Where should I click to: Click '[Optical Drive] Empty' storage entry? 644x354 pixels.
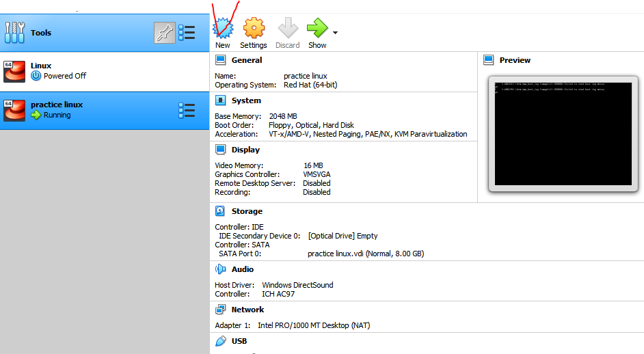click(343, 236)
